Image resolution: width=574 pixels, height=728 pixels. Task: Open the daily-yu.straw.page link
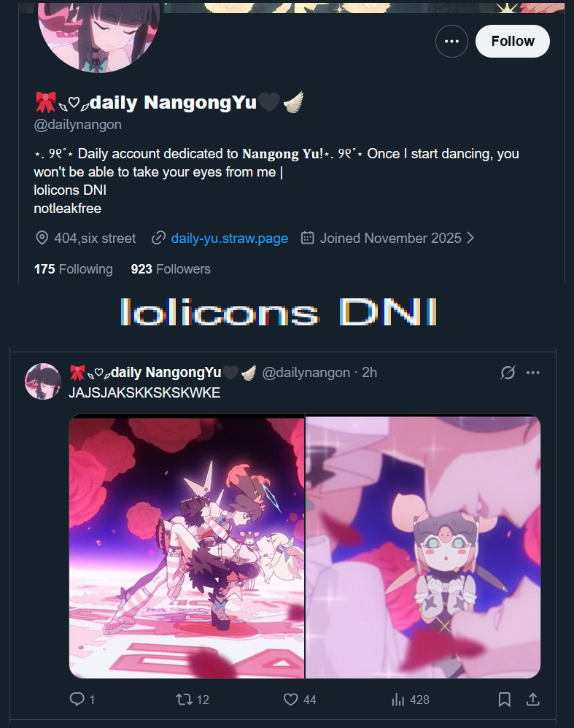(230, 239)
